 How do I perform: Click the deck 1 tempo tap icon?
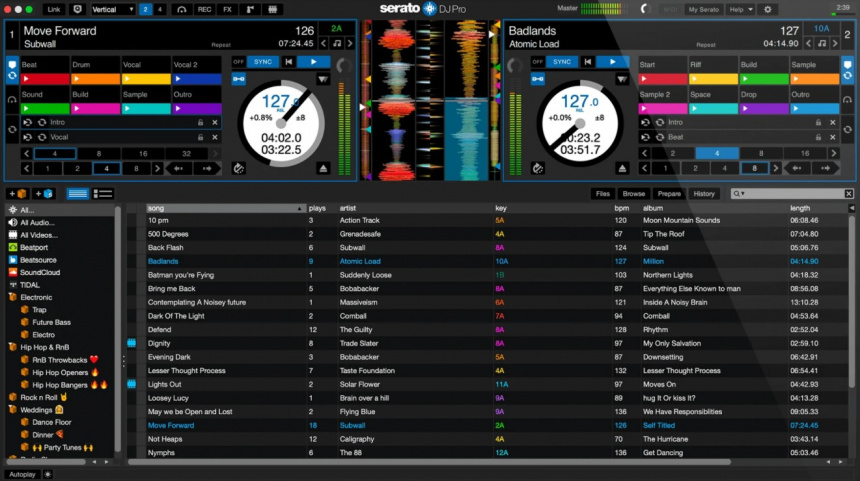[x=239, y=168]
